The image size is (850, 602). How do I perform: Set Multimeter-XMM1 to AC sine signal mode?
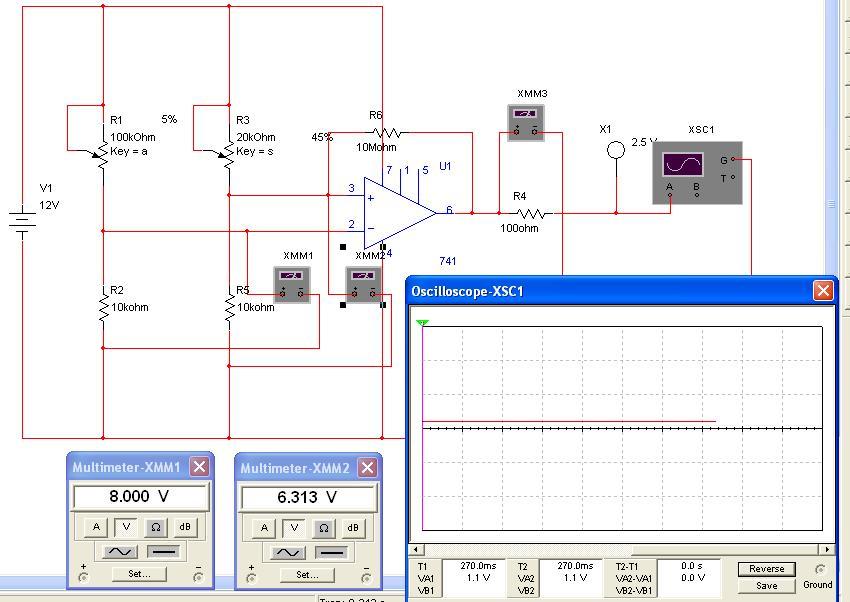coord(120,552)
